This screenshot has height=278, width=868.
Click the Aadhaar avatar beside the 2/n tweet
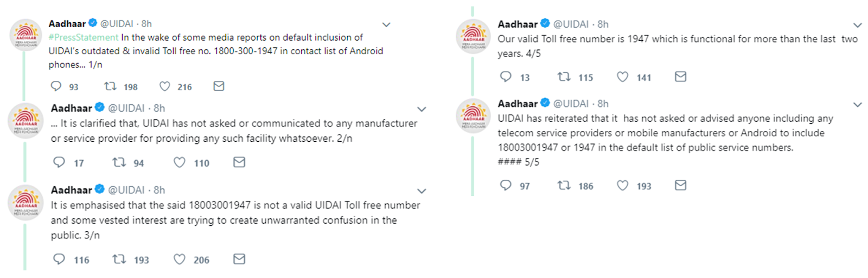(25, 121)
